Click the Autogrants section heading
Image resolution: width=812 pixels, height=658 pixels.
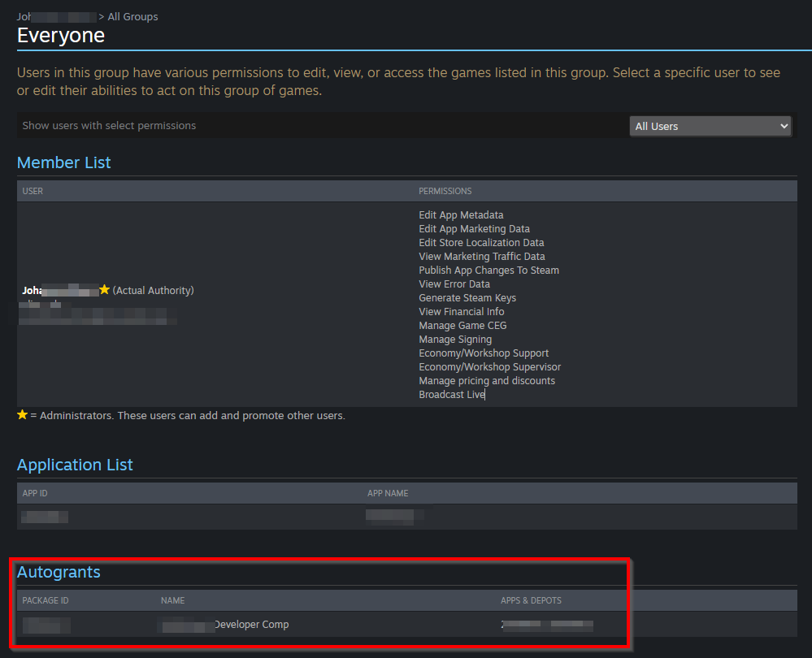59,572
